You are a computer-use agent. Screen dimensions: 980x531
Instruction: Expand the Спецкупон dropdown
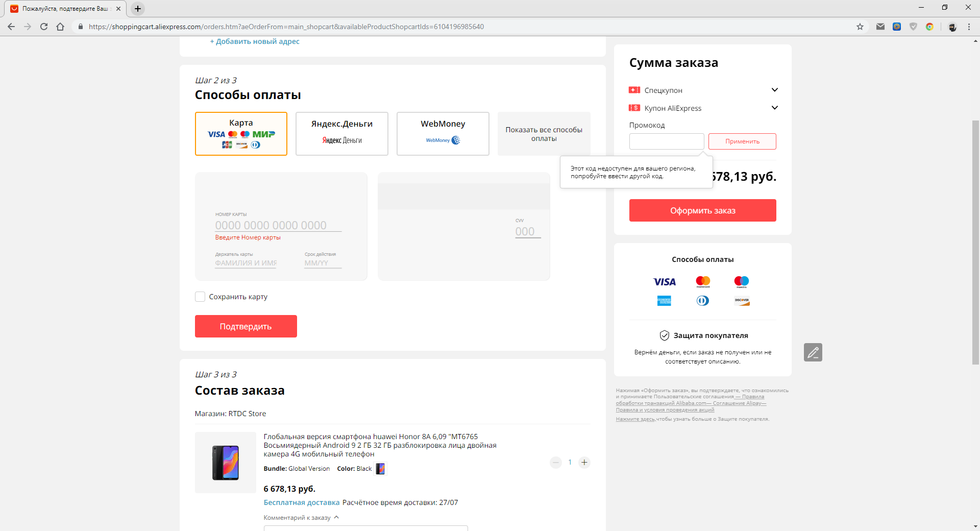point(774,90)
